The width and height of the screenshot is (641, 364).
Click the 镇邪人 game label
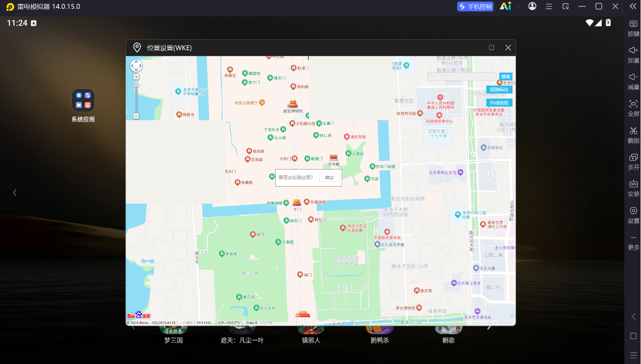tap(311, 340)
